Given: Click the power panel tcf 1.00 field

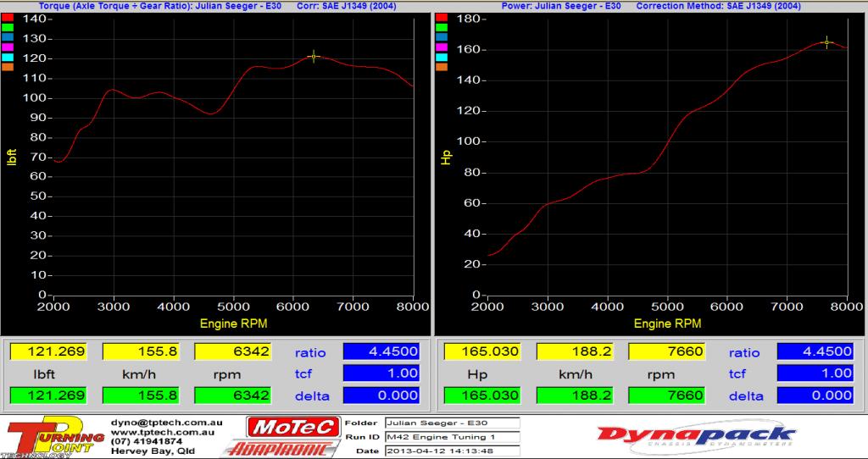Looking at the screenshot, I should [815, 373].
